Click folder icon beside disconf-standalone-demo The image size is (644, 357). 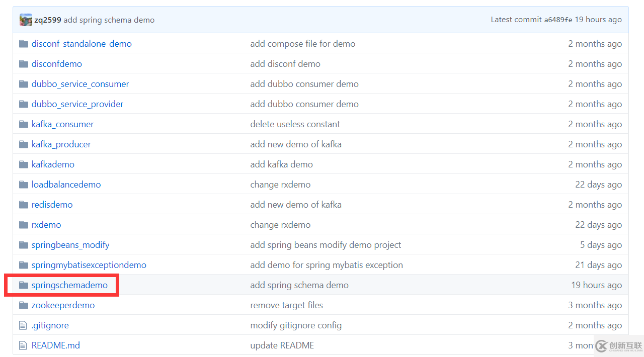[23, 44]
